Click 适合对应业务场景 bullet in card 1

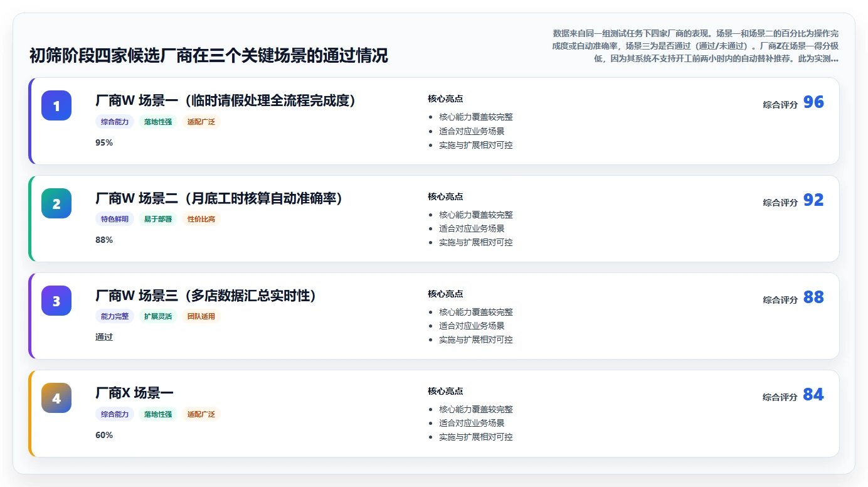click(x=472, y=131)
